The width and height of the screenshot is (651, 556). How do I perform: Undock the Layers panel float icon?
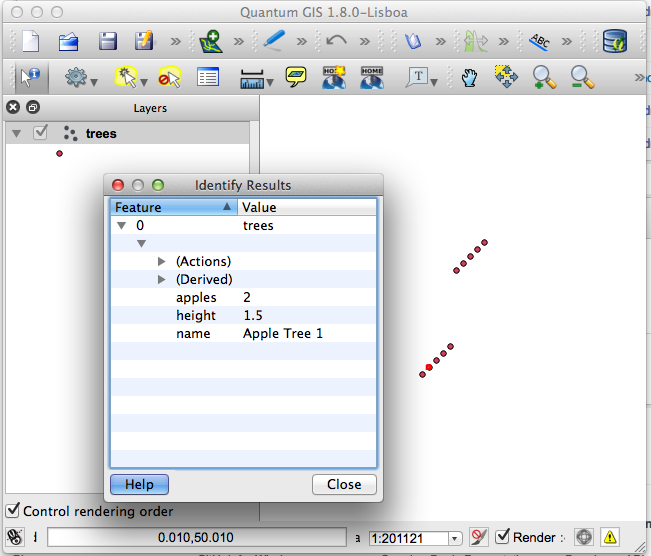tap(33, 108)
